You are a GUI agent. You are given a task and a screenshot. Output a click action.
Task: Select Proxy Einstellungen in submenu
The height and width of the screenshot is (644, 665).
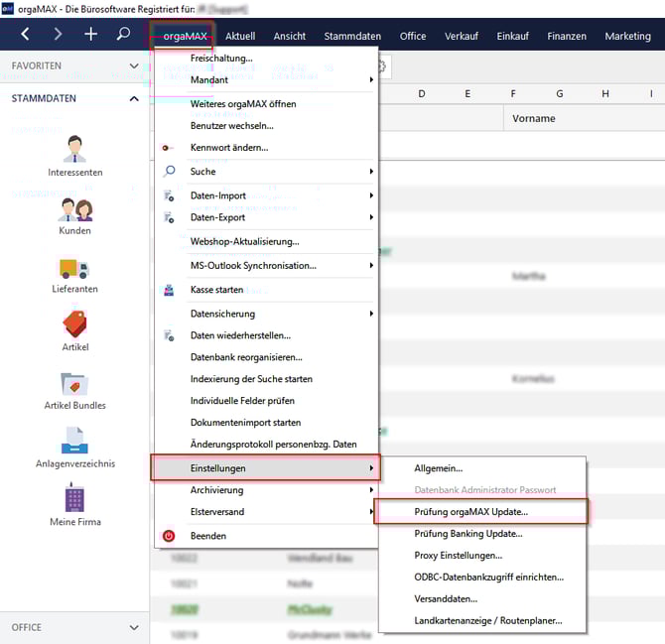458,556
